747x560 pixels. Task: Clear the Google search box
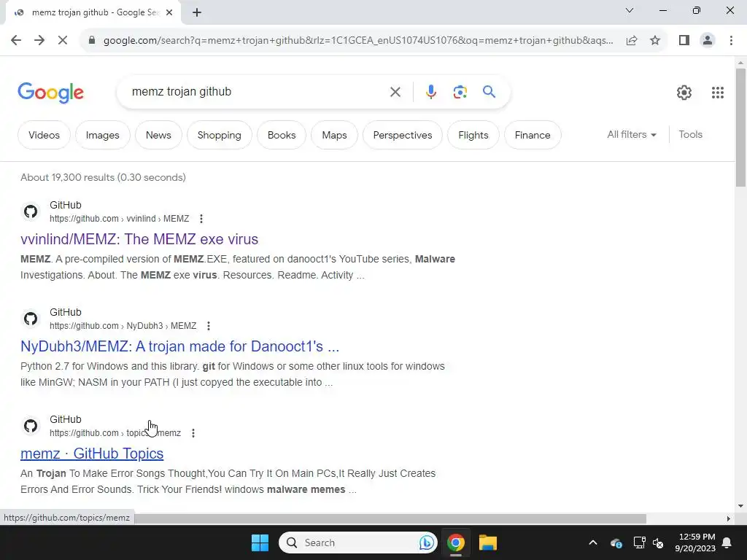395,91
